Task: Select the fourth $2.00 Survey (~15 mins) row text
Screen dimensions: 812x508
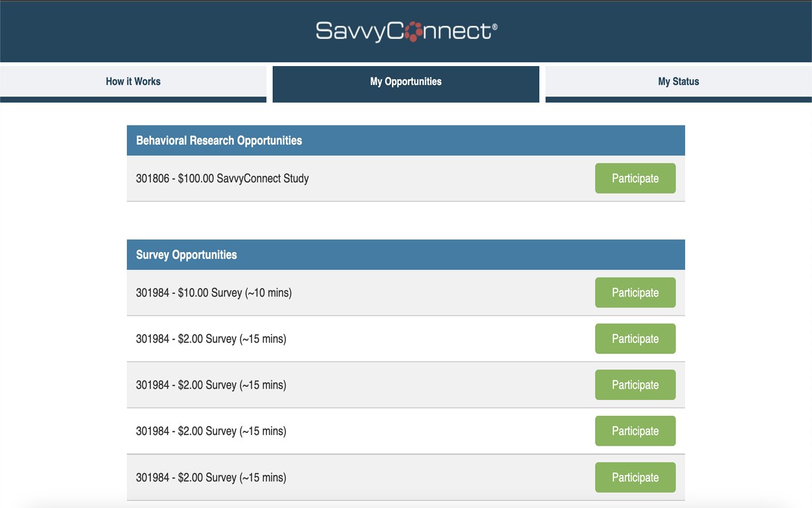Action: point(211,478)
